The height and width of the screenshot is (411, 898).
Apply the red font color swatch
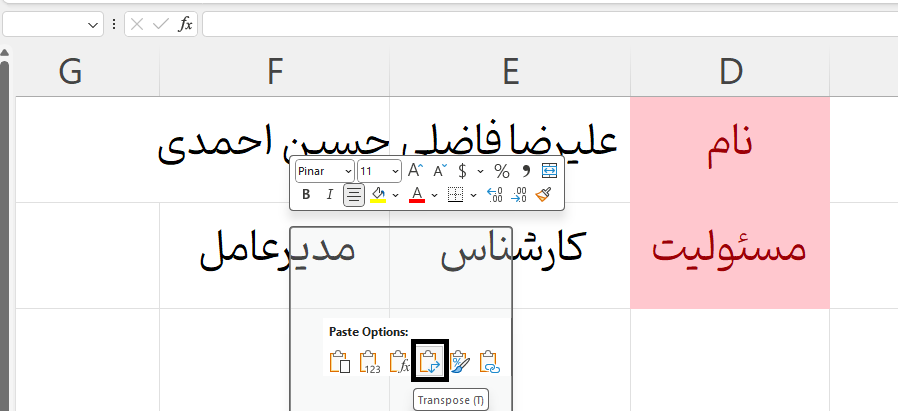pyautogui.click(x=417, y=195)
